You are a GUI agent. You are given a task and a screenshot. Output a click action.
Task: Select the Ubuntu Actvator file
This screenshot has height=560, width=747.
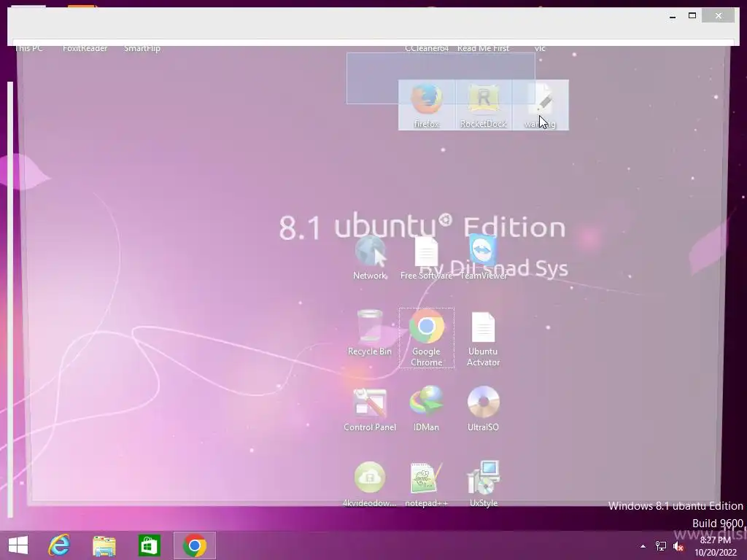click(x=483, y=338)
